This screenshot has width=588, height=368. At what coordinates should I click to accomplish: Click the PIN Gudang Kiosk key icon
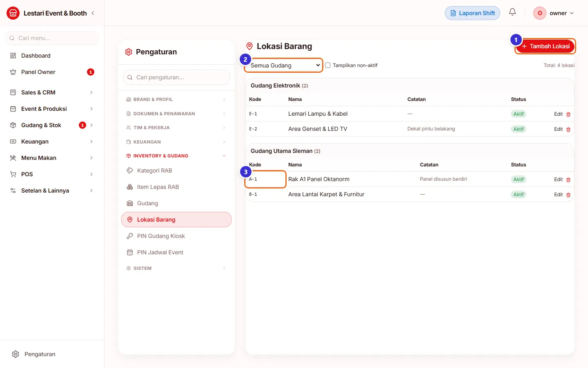point(130,236)
